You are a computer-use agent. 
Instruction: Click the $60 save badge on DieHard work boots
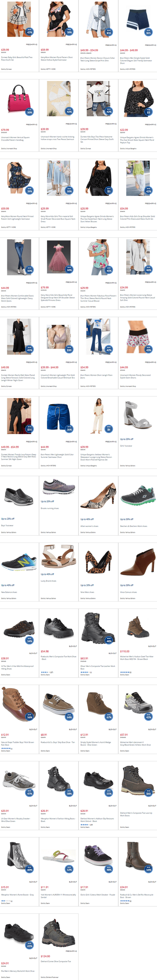coord(148,793)
